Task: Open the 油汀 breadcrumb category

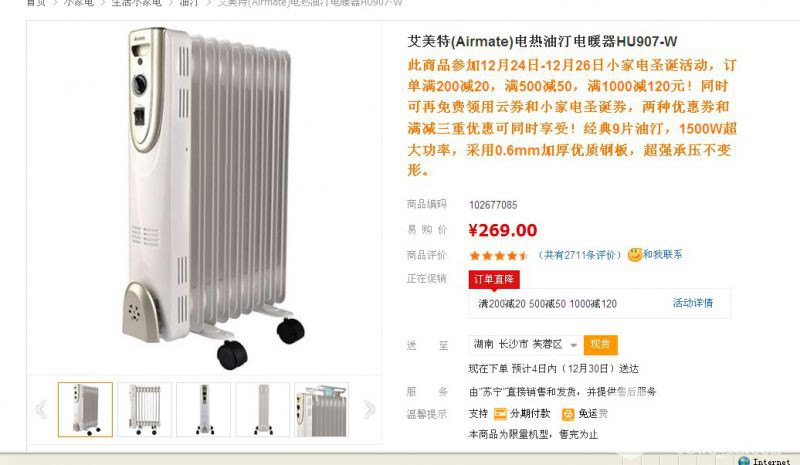Action: click(x=189, y=3)
